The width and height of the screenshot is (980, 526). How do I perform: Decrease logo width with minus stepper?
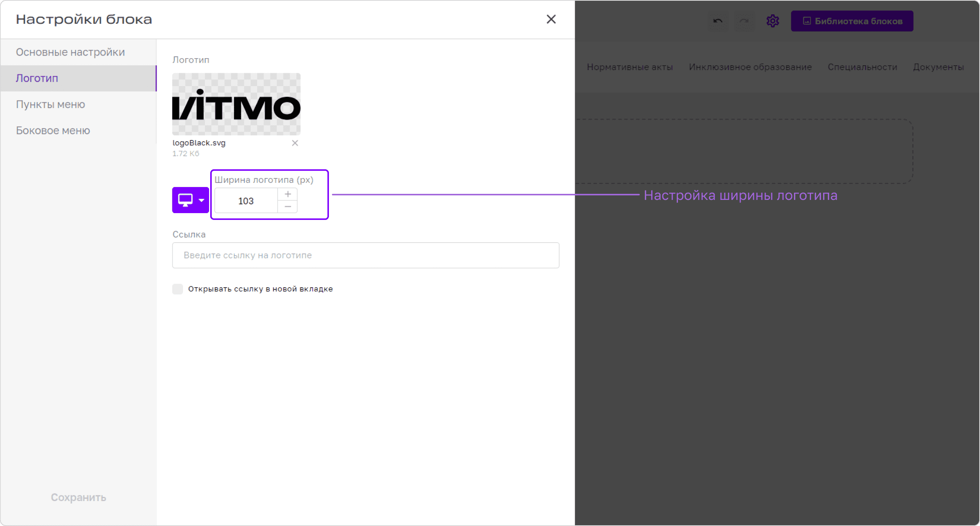coord(288,207)
